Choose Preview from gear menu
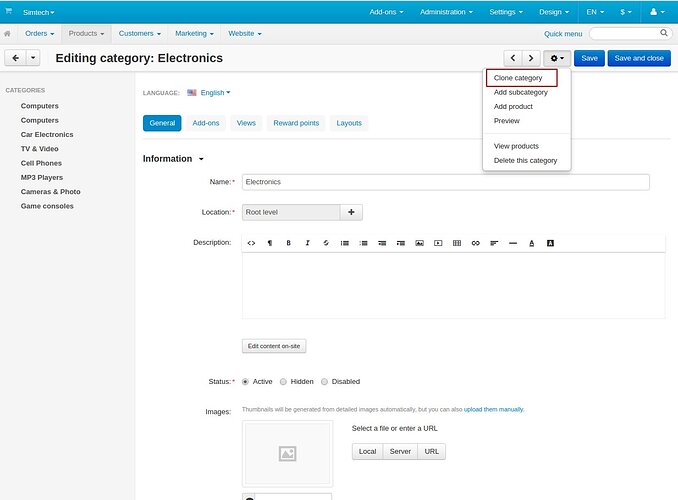The image size is (678, 500). click(507, 121)
